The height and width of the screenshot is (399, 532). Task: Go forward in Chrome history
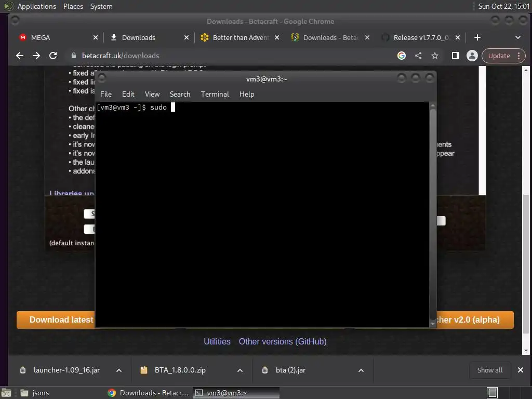click(x=36, y=56)
